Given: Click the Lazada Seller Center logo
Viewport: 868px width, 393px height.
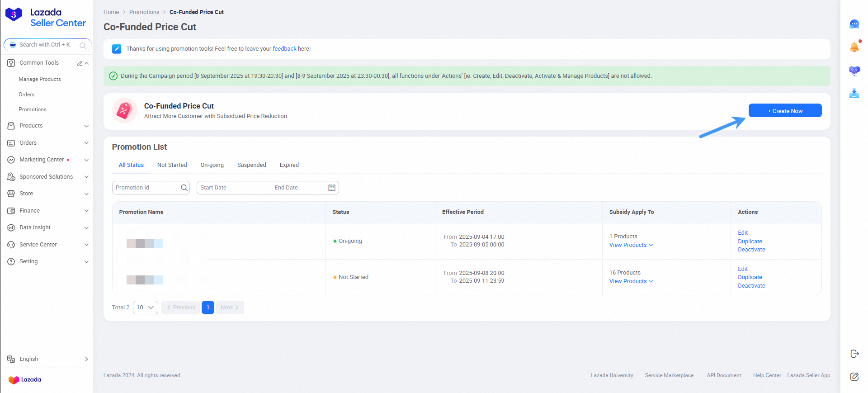Looking at the screenshot, I should 45,18.
